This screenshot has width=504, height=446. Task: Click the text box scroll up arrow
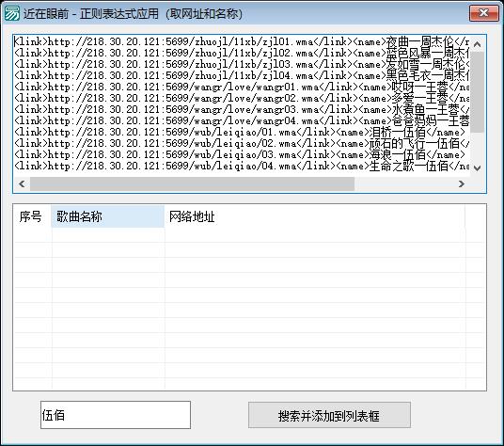tap(478, 44)
